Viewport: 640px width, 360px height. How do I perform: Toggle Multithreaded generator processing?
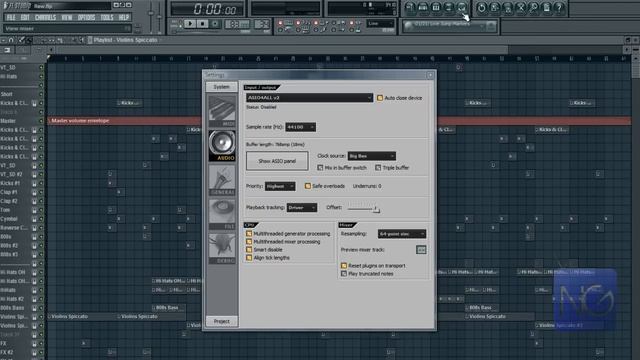pos(249,234)
